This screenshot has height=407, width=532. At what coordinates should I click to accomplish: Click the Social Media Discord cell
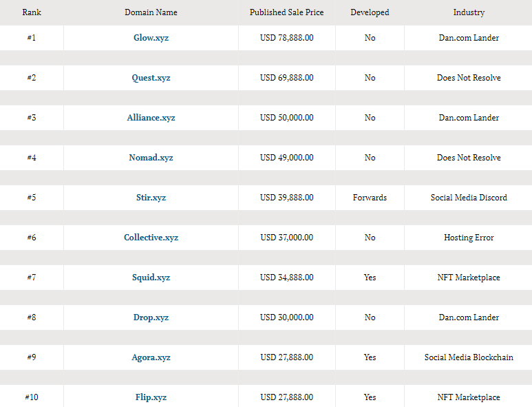(x=469, y=198)
